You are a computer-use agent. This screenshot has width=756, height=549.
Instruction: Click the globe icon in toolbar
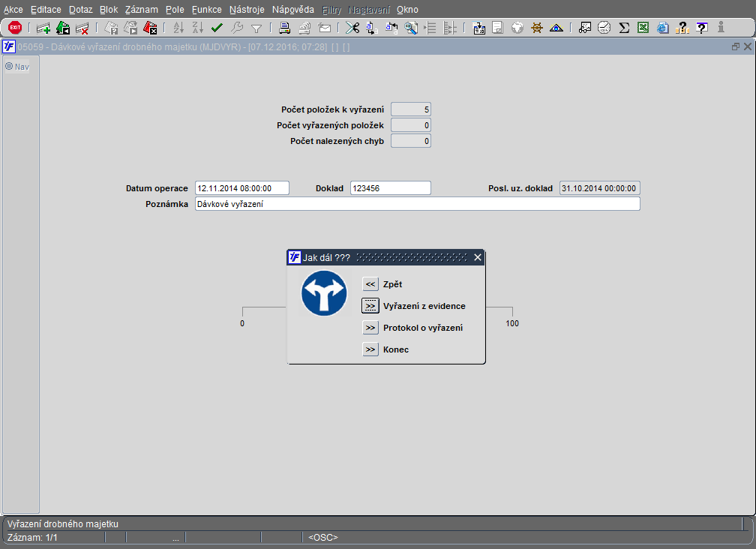(517, 28)
